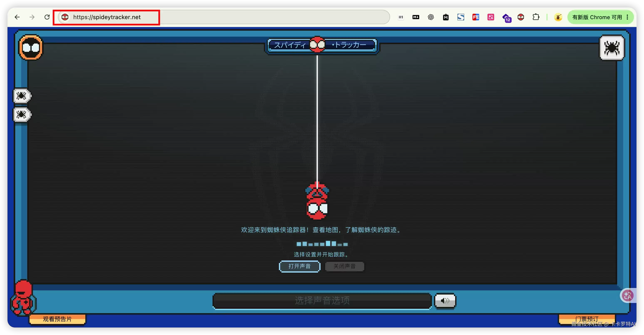This screenshot has height=335, width=644.
Task: Open the Markdown M↓ extension
Action: [416, 17]
